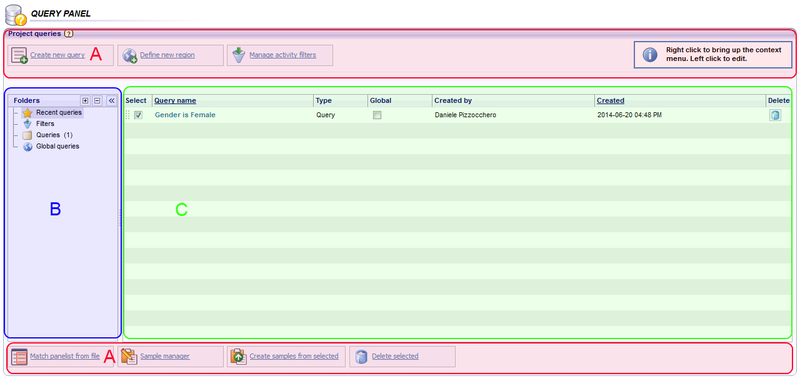800x383 pixels.
Task: Click the Delete selected trash icon
Action: coord(361,356)
